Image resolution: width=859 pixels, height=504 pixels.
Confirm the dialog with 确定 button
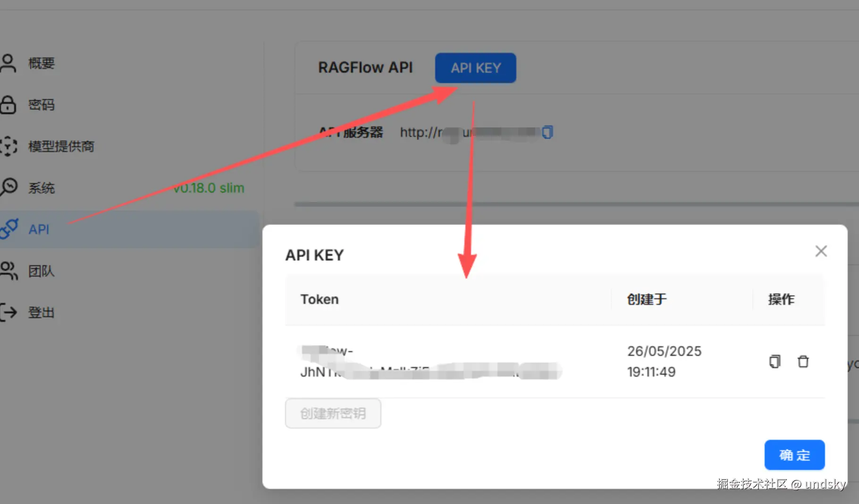click(794, 455)
